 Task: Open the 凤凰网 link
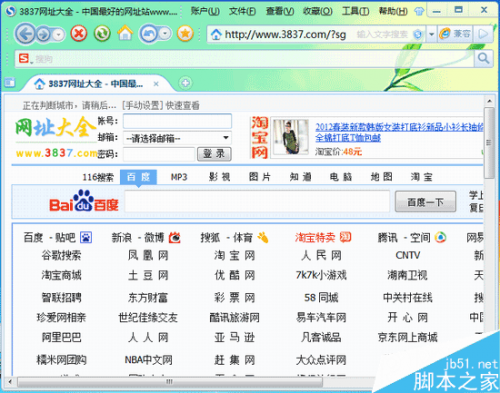[x=148, y=255]
